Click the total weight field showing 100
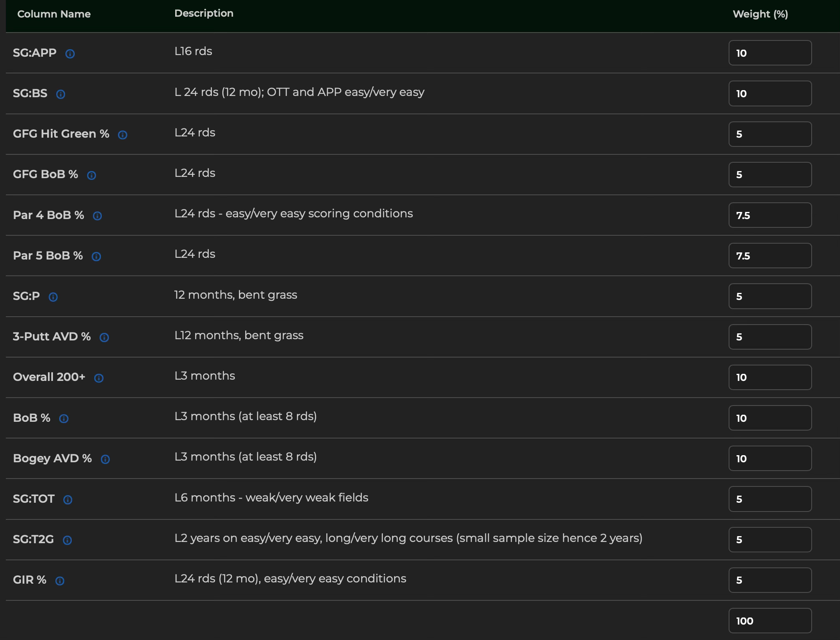The height and width of the screenshot is (640, 840). point(770,621)
